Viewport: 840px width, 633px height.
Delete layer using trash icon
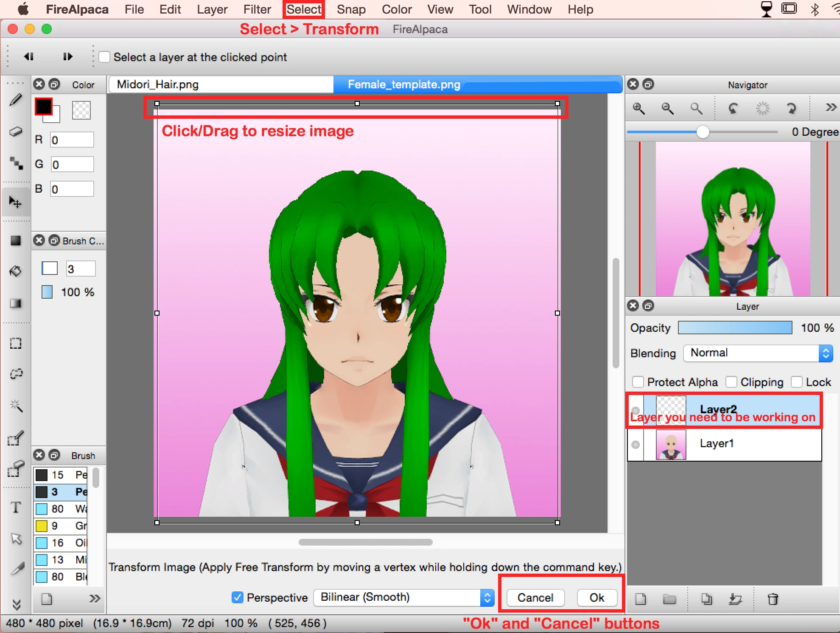(x=773, y=599)
